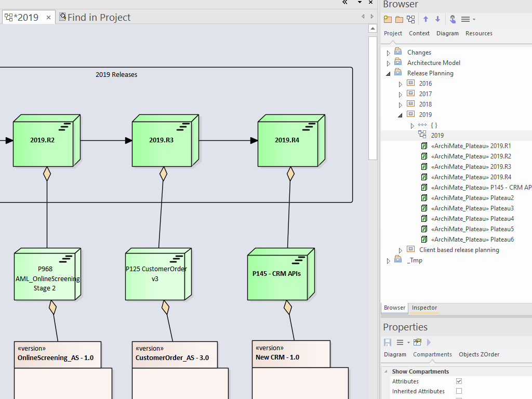Click the 2019 diagram icon in tree

tap(422, 135)
